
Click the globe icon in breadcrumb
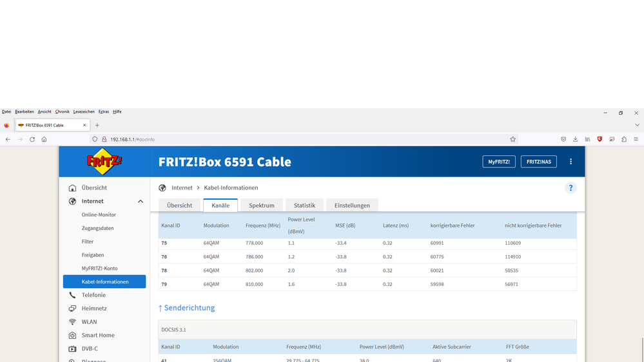coord(162,187)
